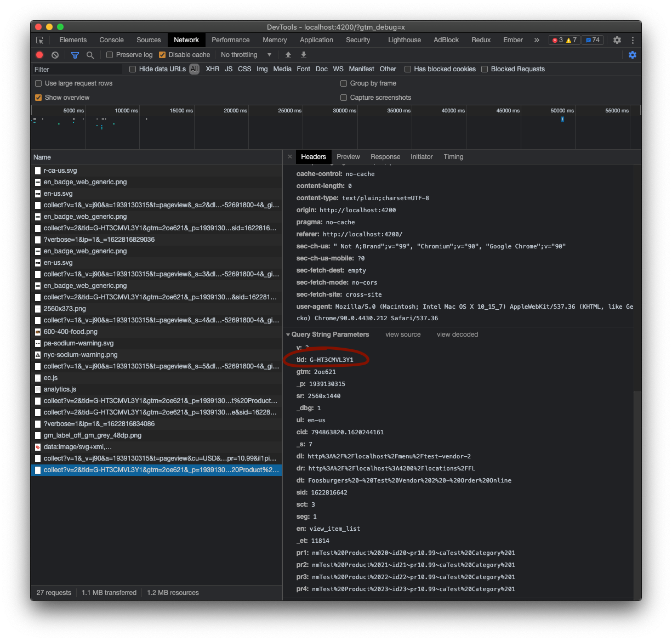Open the Ember tab
This screenshot has height=641, width=672.
[x=513, y=40]
